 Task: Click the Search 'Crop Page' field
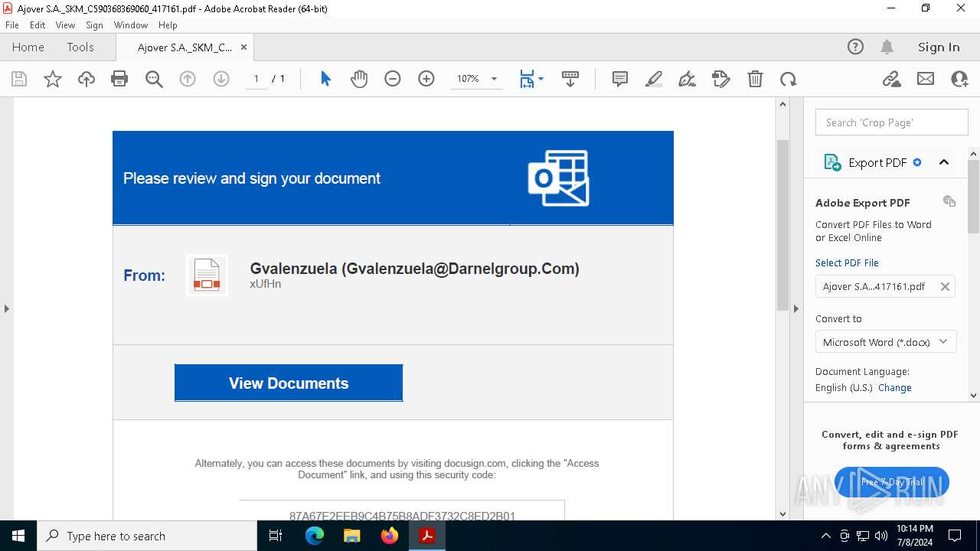pos(892,122)
